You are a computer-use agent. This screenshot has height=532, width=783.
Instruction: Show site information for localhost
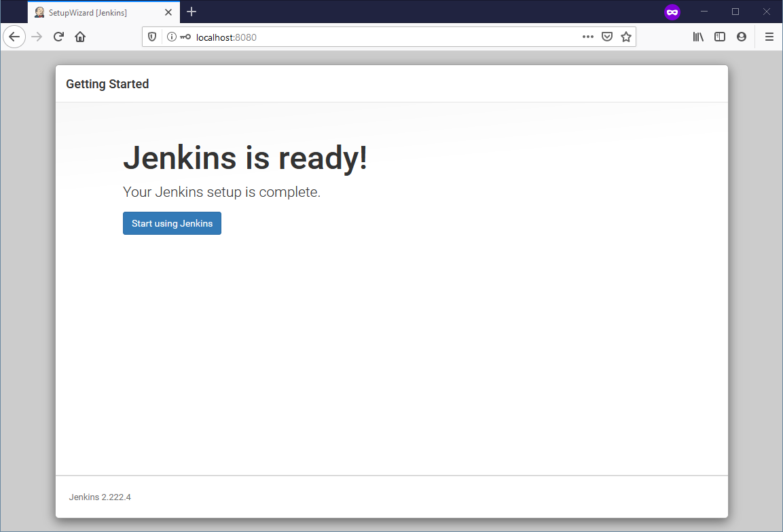point(171,37)
